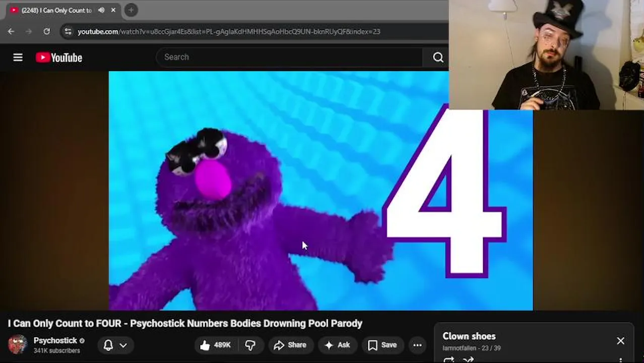Click the video title text
644x363 pixels.
click(185, 323)
